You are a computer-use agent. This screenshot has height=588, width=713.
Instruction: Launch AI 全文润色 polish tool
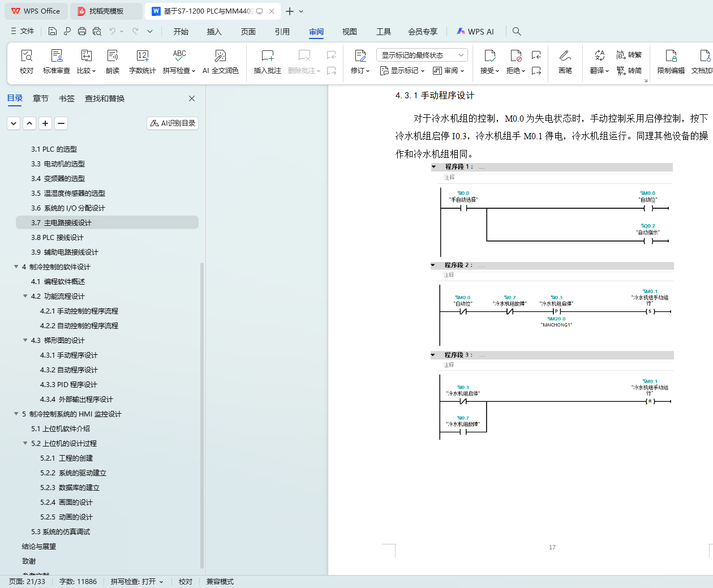[220, 62]
